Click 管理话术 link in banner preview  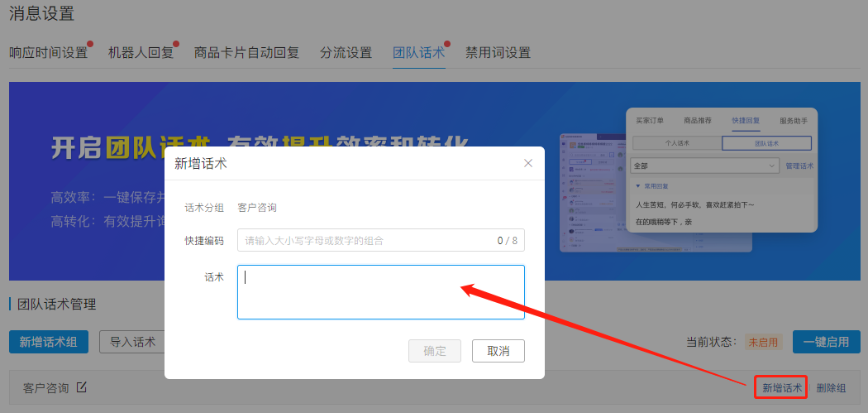[x=799, y=166]
